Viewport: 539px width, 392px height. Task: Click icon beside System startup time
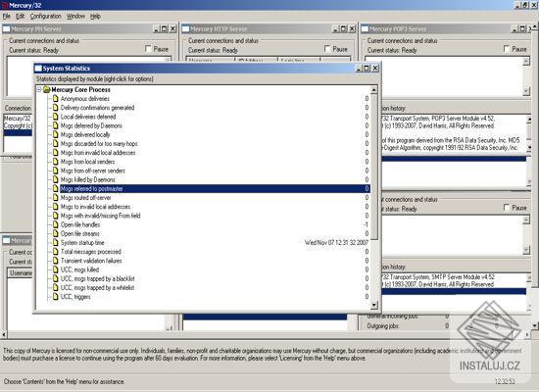click(55, 242)
